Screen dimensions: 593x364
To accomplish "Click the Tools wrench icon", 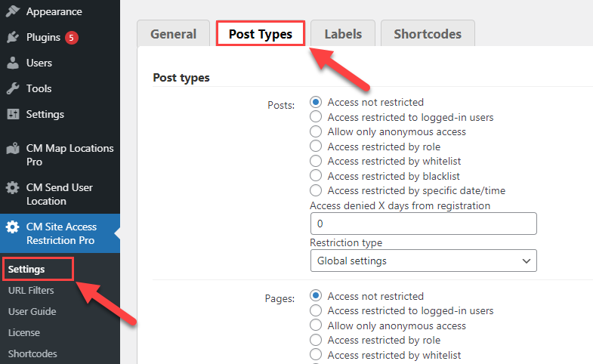I will [x=13, y=88].
